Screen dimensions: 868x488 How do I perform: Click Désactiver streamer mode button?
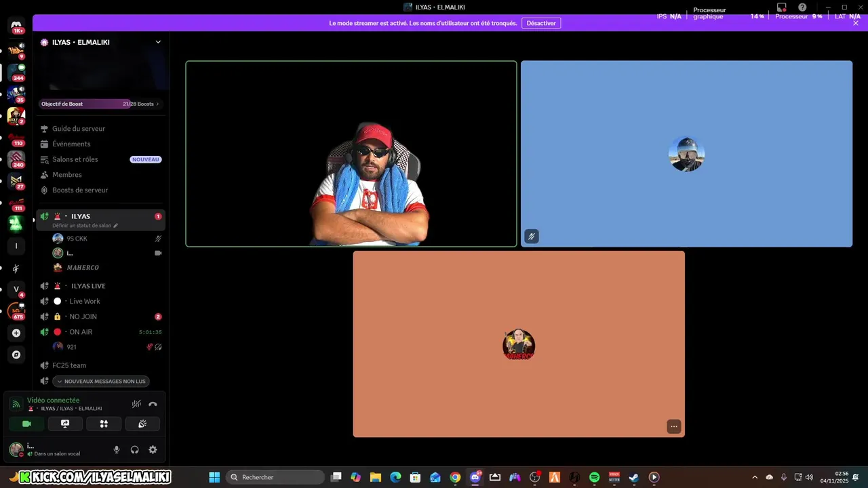(541, 23)
